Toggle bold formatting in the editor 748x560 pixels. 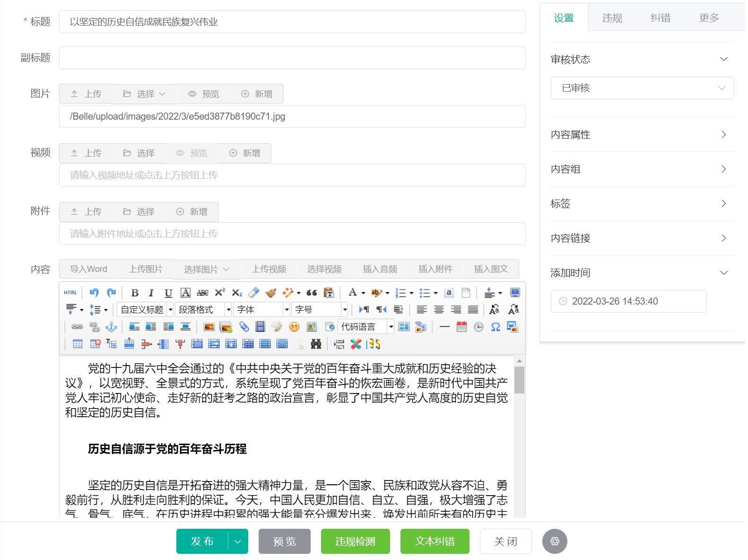click(135, 293)
